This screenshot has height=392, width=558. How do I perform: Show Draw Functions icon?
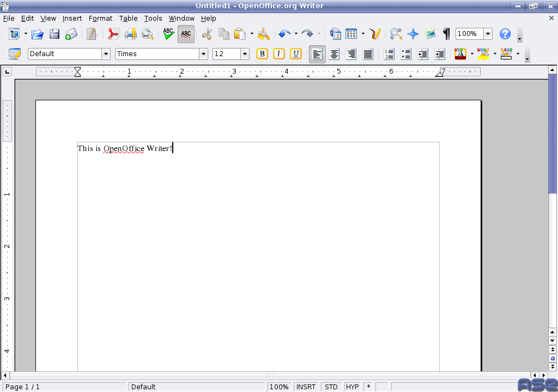(x=375, y=34)
